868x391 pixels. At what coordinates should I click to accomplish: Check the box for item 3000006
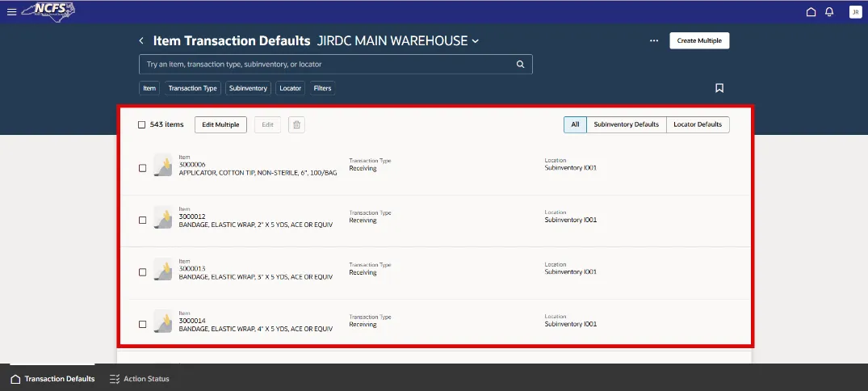pyautogui.click(x=143, y=168)
